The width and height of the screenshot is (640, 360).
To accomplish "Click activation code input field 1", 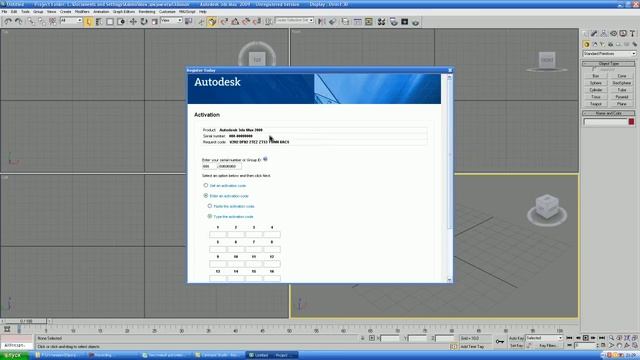I will point(218,234).
